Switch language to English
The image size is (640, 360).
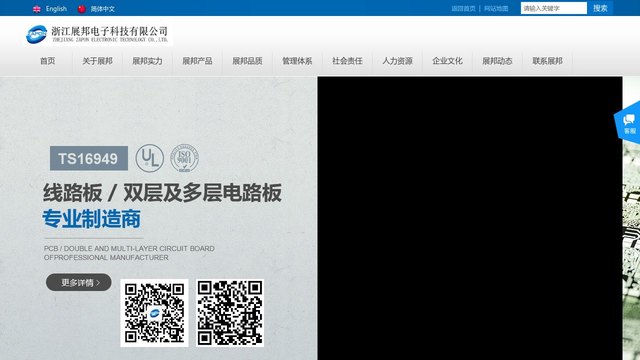(56, 9)
